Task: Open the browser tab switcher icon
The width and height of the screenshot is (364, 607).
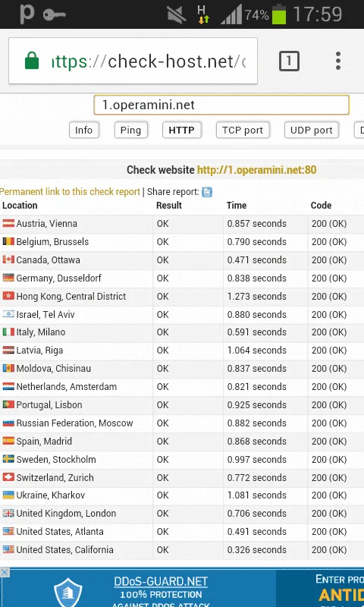Action: [x=289, y=61]
